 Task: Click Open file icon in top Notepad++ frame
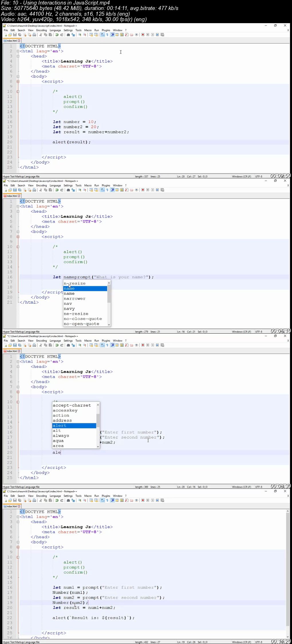click(10, 35)
